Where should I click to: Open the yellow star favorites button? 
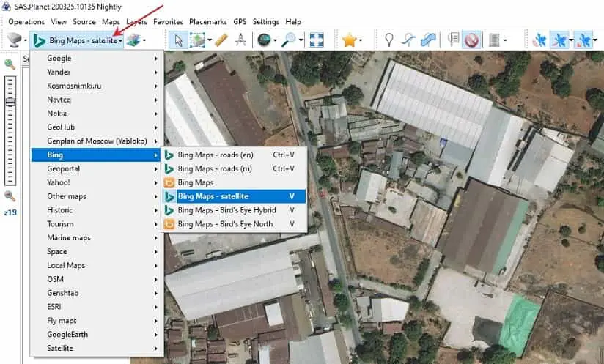coord(349,40)
